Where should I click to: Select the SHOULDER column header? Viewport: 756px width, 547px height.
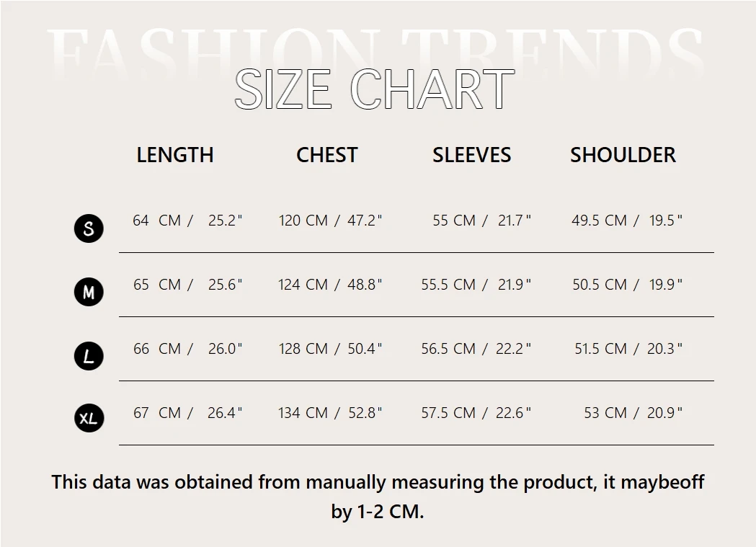click(x=623, y=155)
